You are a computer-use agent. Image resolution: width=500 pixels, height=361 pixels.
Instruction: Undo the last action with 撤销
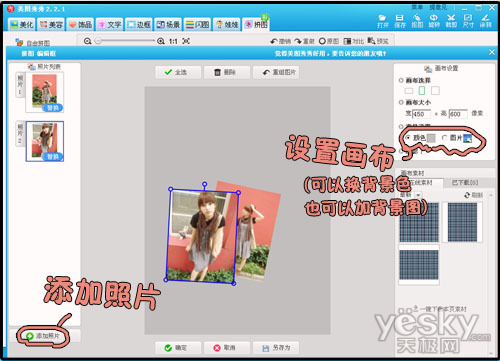[280, 41]
